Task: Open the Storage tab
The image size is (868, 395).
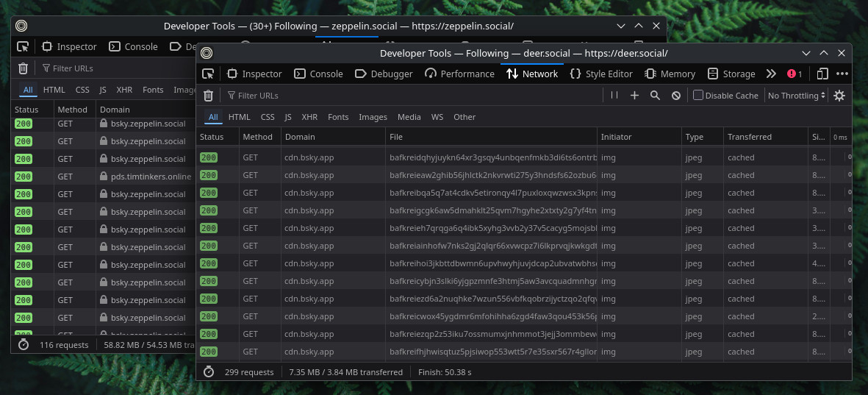Action: 731,74
